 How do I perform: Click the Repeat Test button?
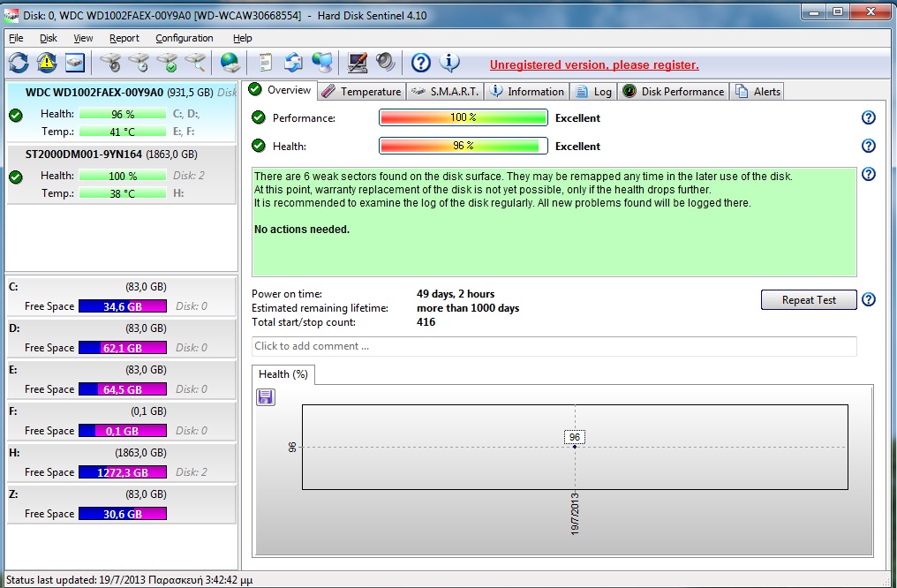[809, 299]
